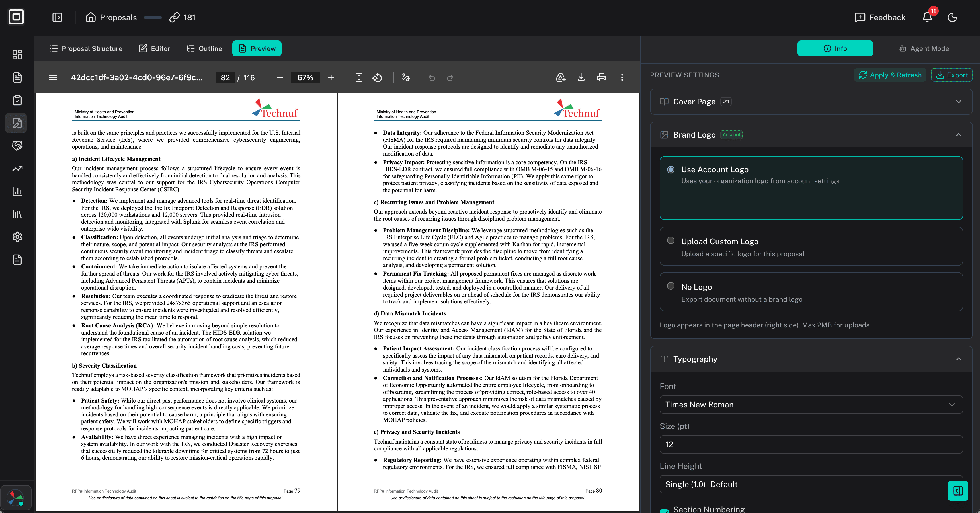Select the Preview tab
The height and width of the screenshot is (513, 980).
[x=257, y=48]
